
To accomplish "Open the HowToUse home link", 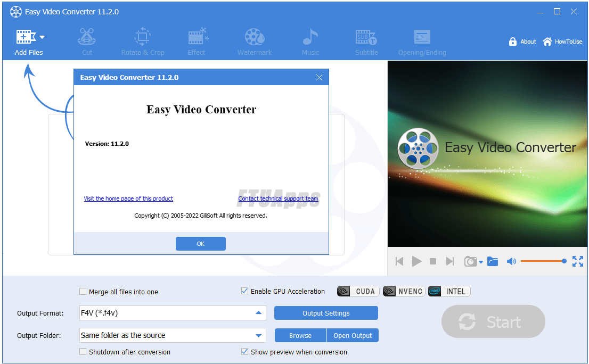I will pyautogui.click(x=562, y=42).
